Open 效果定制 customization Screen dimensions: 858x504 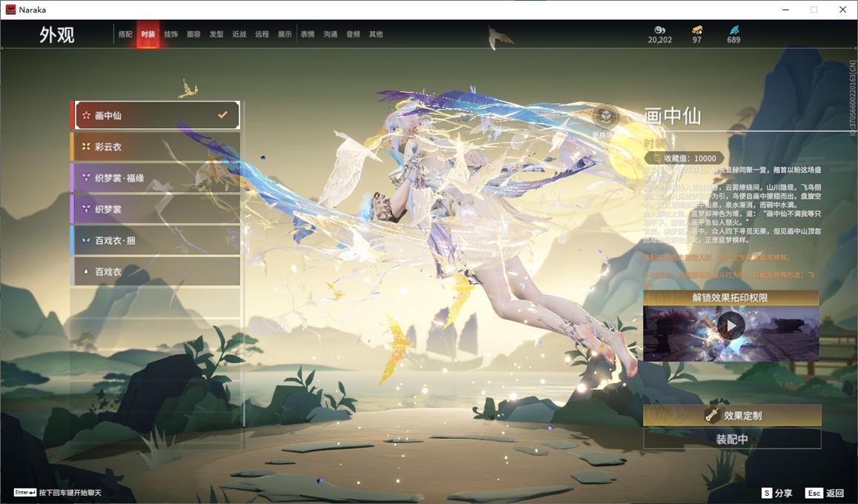pos(732,416)
